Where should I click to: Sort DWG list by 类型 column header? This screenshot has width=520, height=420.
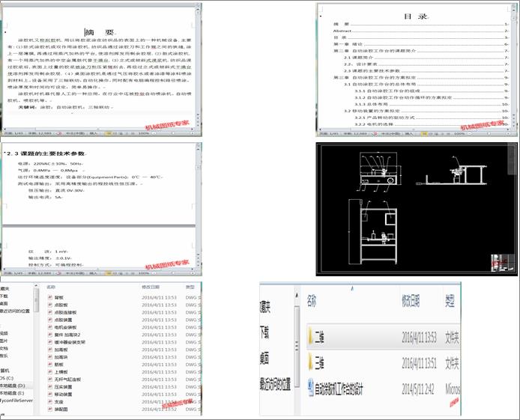tap(190, 287)
